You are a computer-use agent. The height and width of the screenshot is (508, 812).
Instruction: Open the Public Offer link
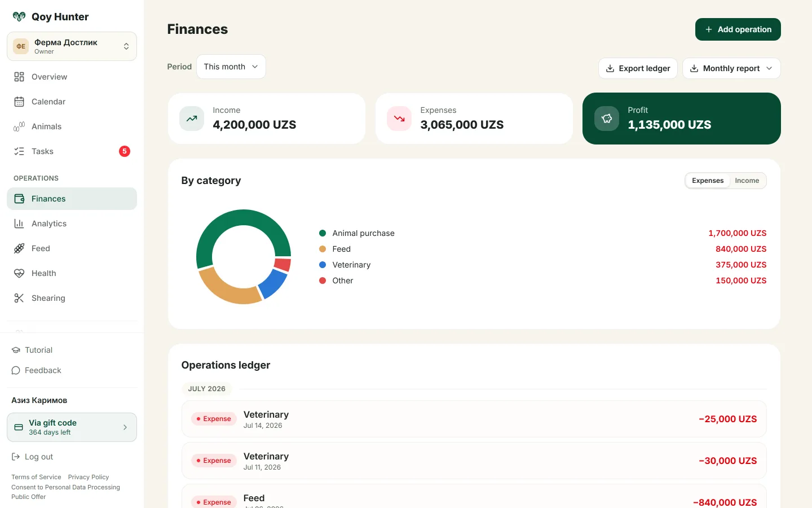29,497
